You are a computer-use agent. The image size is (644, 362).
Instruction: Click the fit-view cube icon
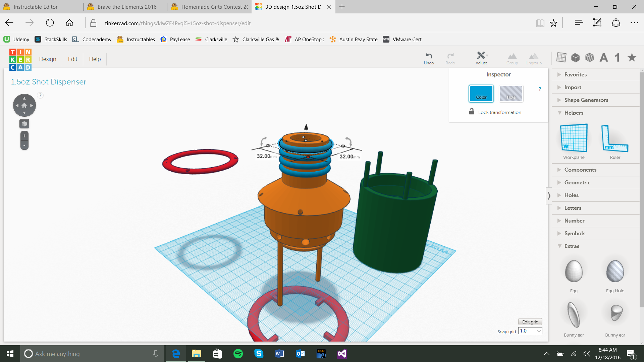tap(24, 124)
